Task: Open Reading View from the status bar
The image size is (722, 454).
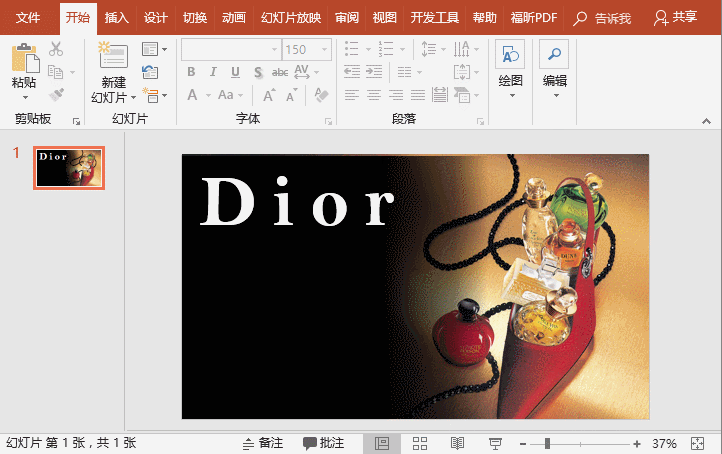Action: click(457, 443)
